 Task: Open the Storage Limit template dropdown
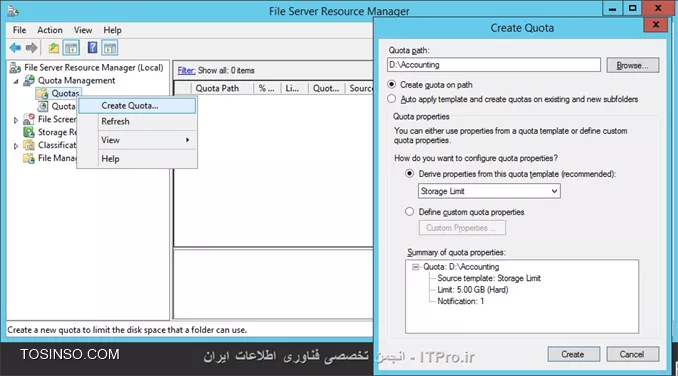pyautogui.click(x=489, y=191)
